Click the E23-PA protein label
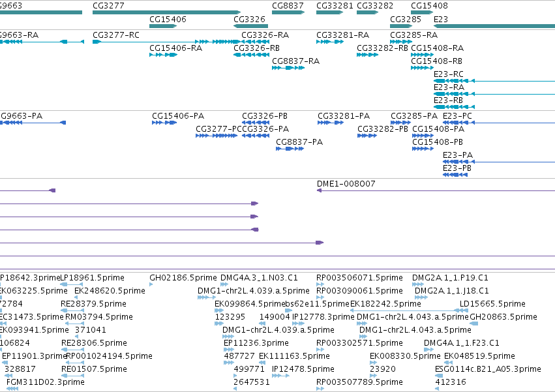 pyautogui.click(x=458, y=155)
